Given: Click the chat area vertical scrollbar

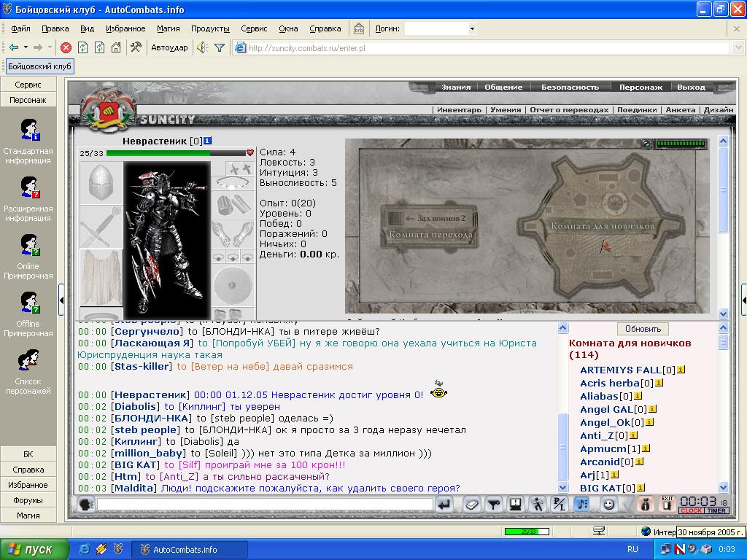Looking at the screenshot, I should click(562, 408).
